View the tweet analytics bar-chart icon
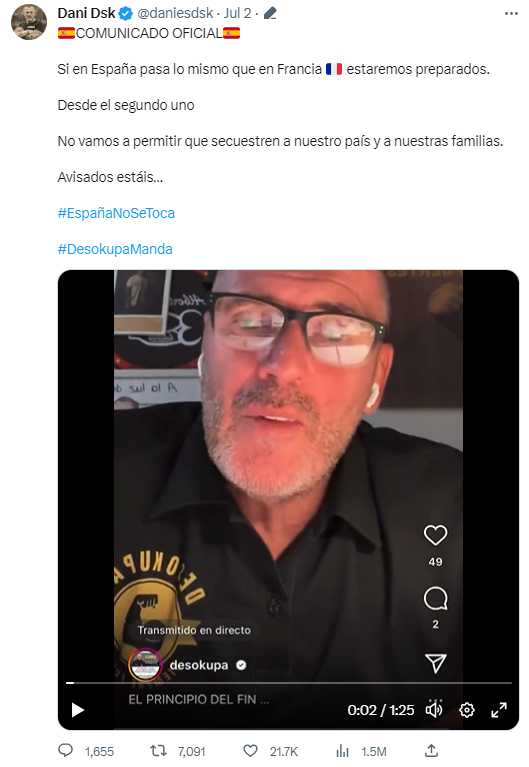The width and height of the screenshot is (529, 767). pos(343,750)
